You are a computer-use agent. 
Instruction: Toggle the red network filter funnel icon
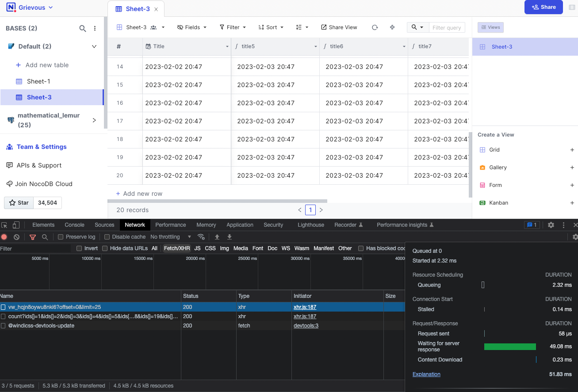(32, 237)
